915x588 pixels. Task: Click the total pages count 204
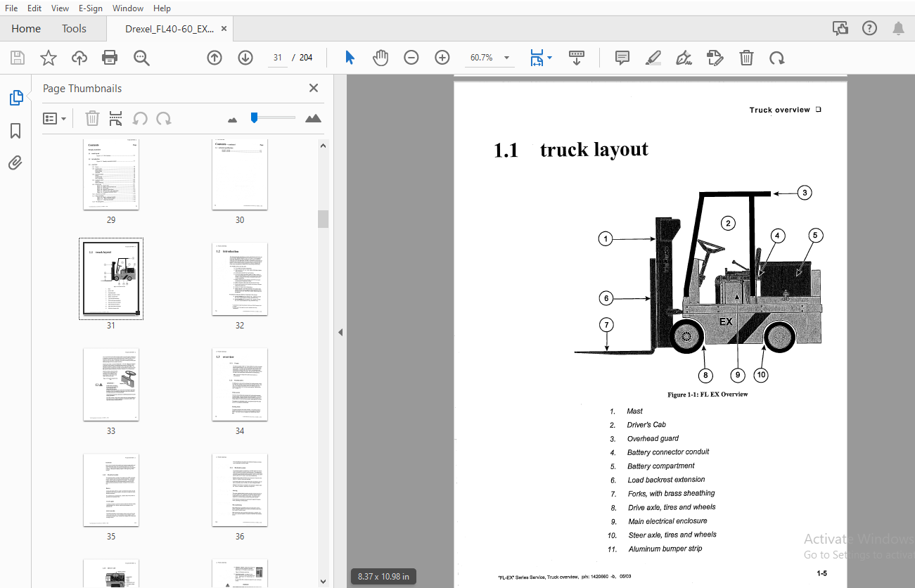coord(306,58)
